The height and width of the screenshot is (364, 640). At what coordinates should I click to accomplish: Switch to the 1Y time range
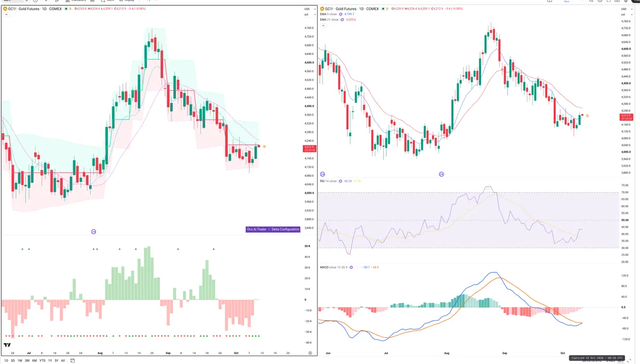pos(50,361)
